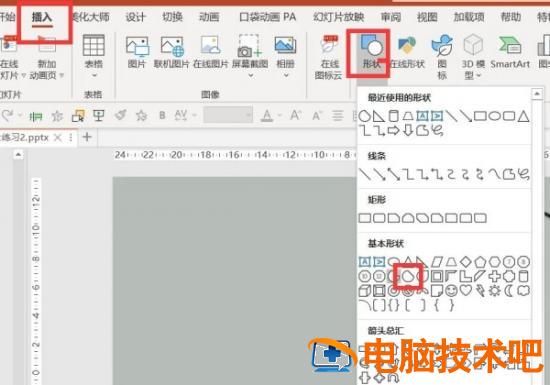
Task: Select the double-headed arrow line in 线条
Action: [394, 174]
